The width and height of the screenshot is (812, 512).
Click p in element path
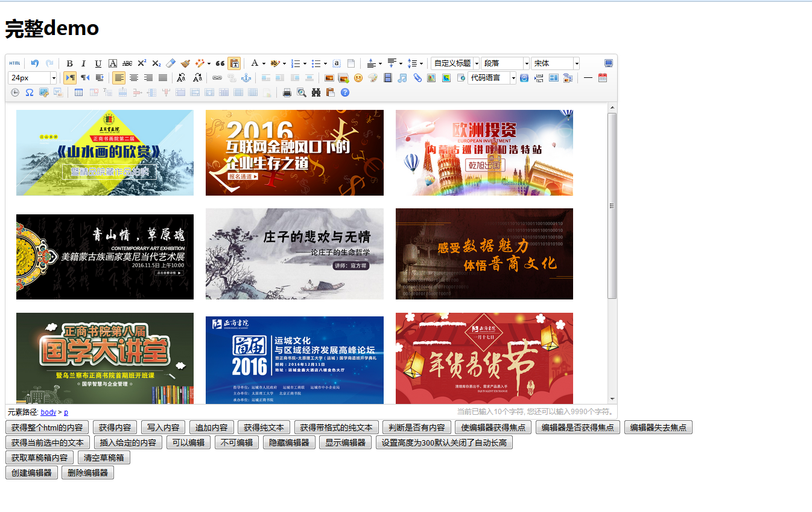[x=66, y=412]
